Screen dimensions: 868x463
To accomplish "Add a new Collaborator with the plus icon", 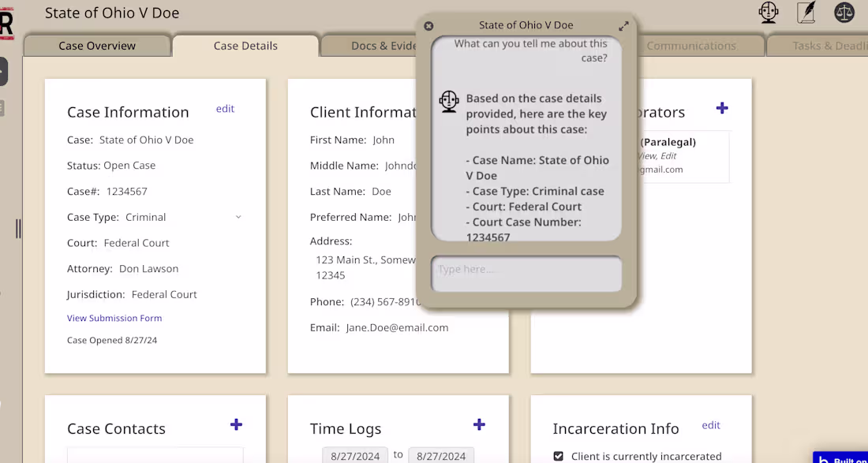I will click(x=722, y=108).
